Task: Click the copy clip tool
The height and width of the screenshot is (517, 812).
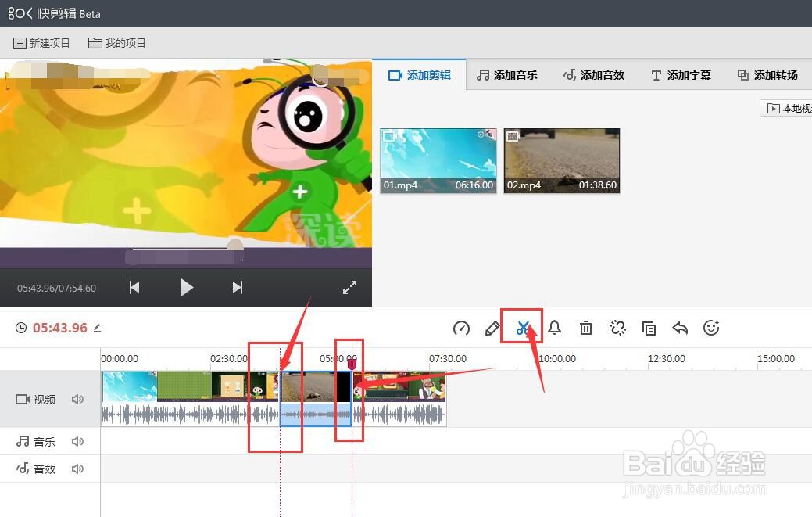Action: click(649, 328)
